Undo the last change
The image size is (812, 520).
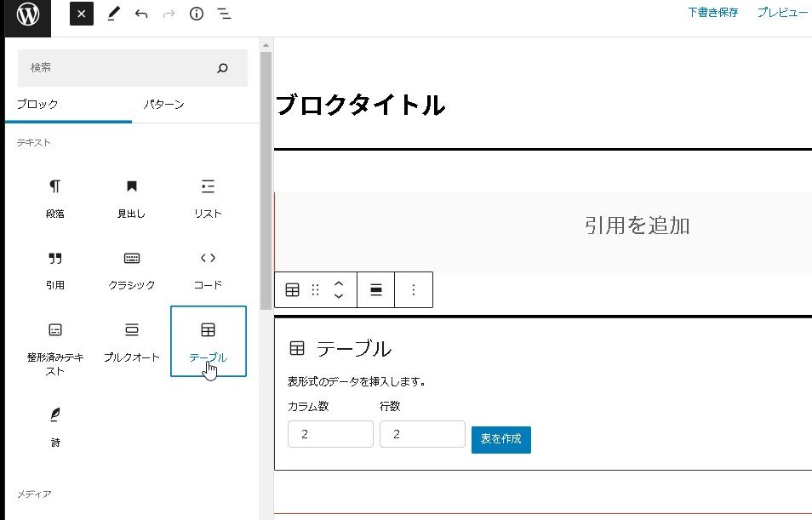click(141, 14)
